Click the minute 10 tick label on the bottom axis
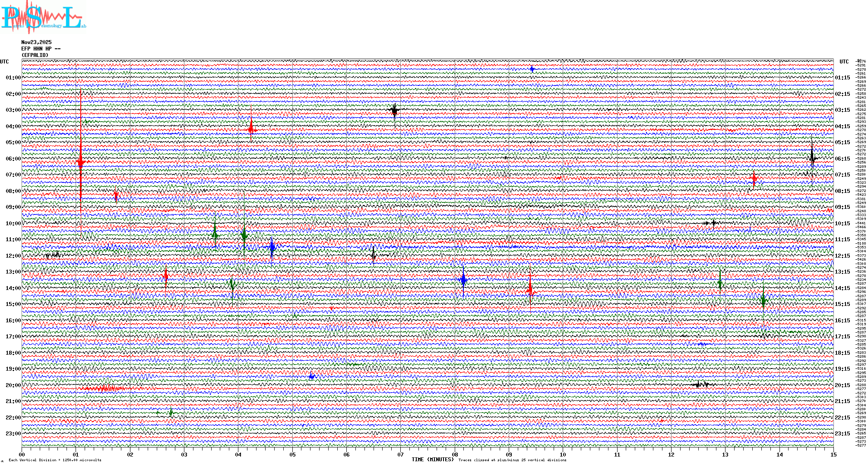The width and height of the screenshot is (868, 466). 563,454
